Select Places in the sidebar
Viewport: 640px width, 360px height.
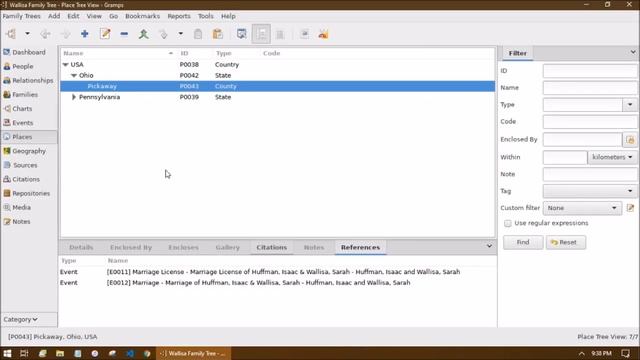[29, 137]
